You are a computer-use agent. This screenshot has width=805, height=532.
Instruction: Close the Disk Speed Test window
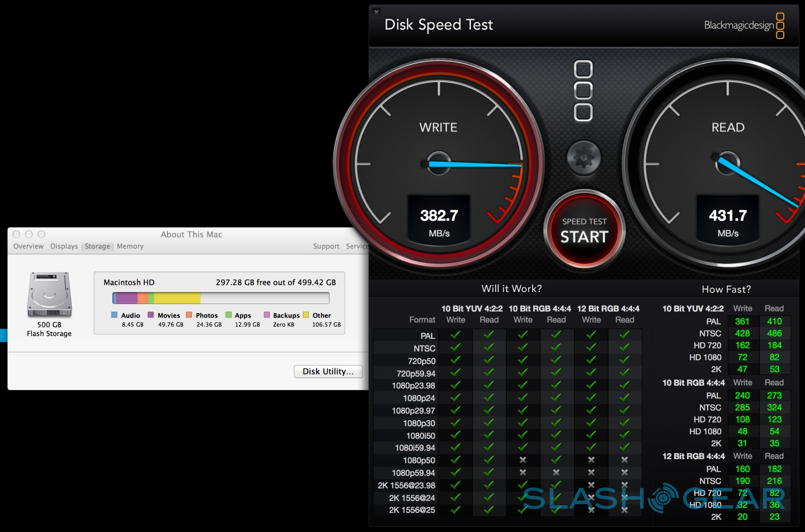[x=376, y=12]
